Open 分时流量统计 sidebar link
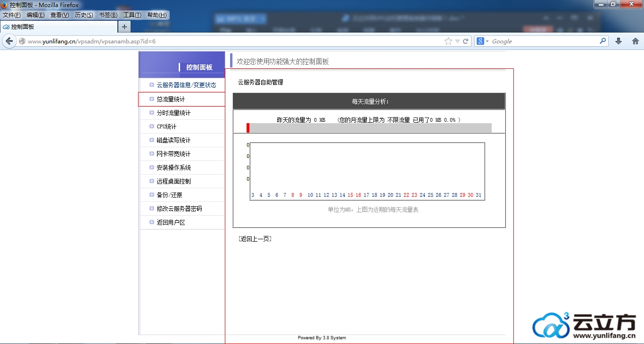Screen dimensions: 644x344 tap(173, 113)
